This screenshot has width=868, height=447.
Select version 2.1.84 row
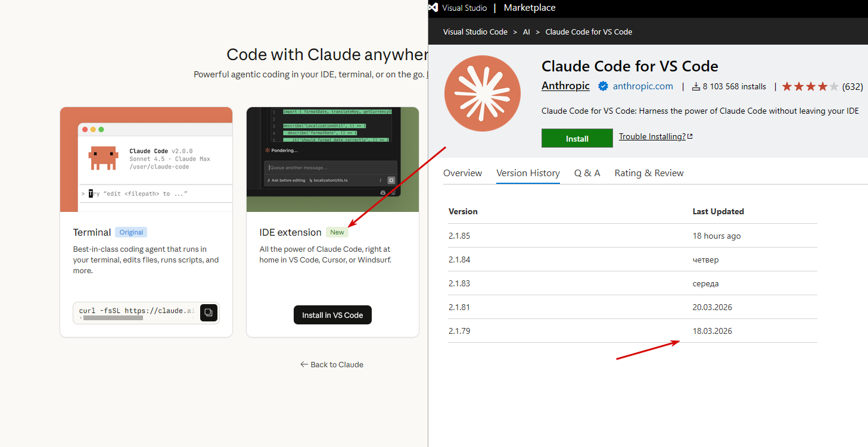tap(633, 260)
